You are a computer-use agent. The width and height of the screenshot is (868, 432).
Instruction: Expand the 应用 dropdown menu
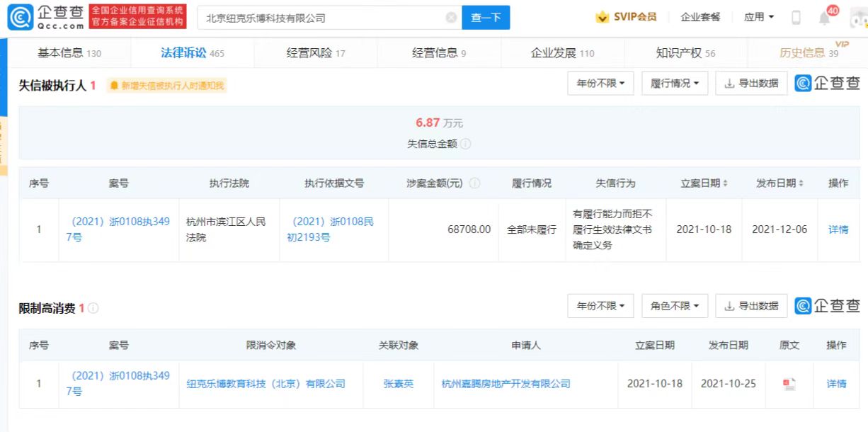point(759,17)
